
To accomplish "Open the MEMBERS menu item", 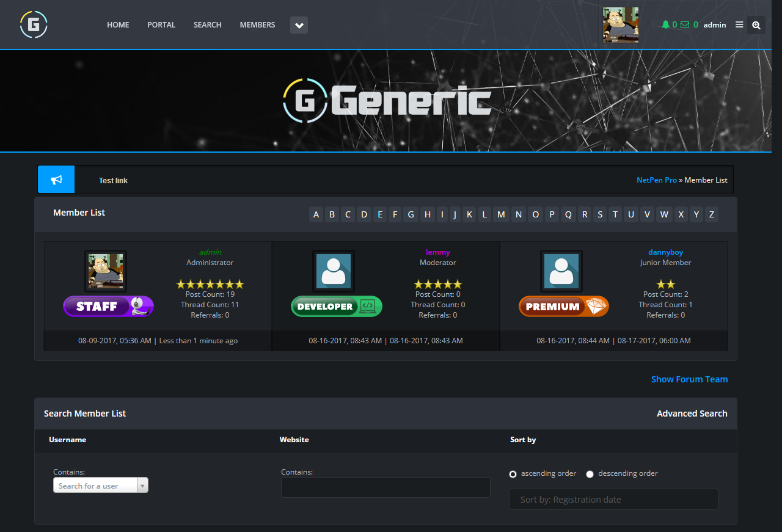I will 257,24.
